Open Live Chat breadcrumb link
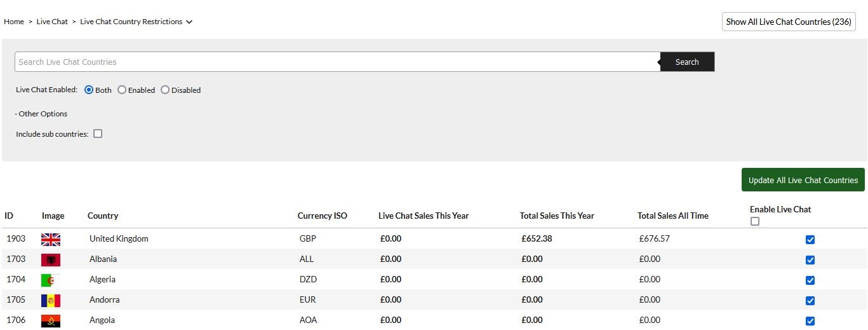 click(x=52, y=22)
